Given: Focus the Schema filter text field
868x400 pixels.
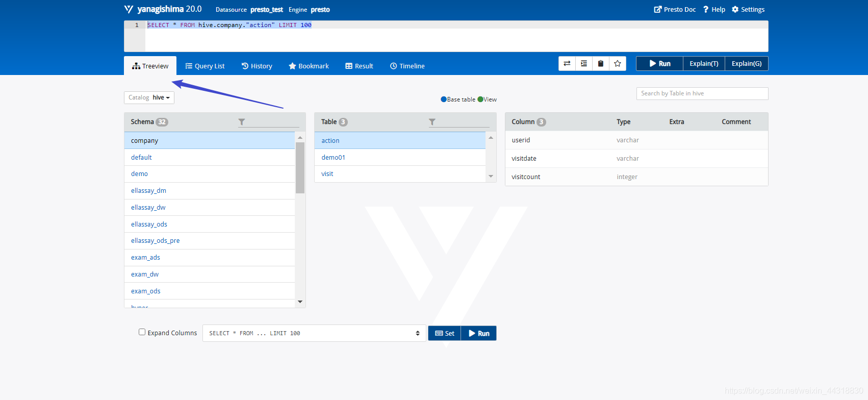Looking at the screenshot, I should (273, 122).
